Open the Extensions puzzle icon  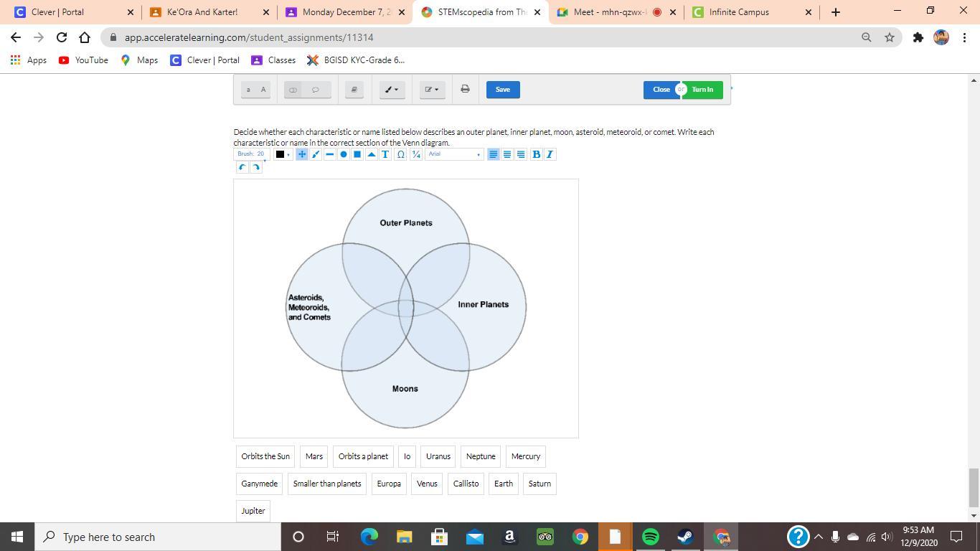pyautogui.click(x=918, y=37)
